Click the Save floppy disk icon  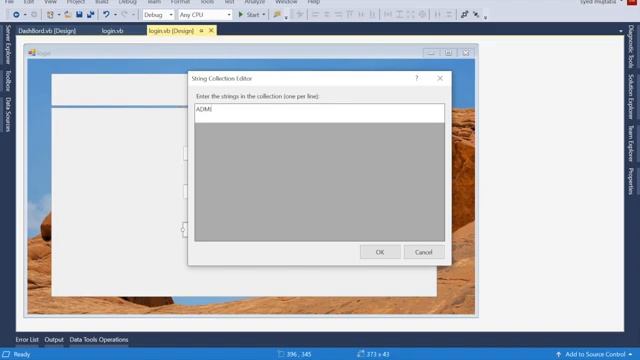click(x=79, y=15)
